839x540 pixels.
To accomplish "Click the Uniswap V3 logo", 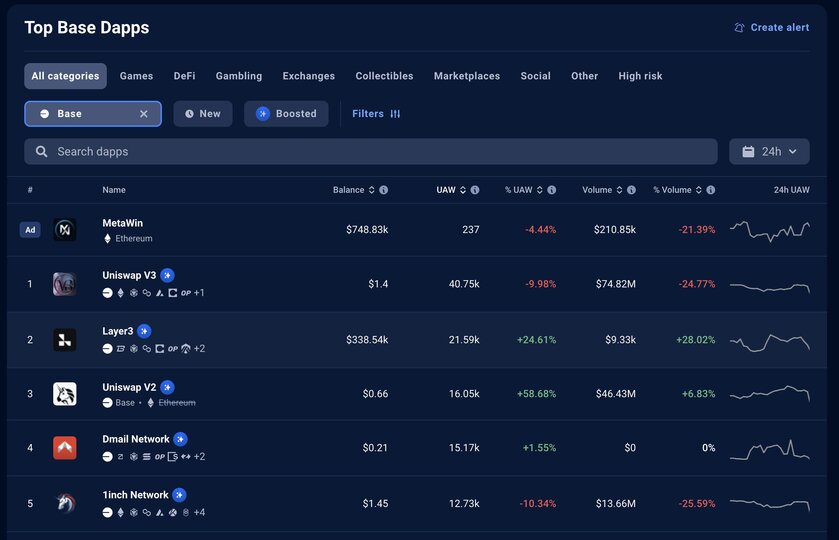I will tap(65, 284).
